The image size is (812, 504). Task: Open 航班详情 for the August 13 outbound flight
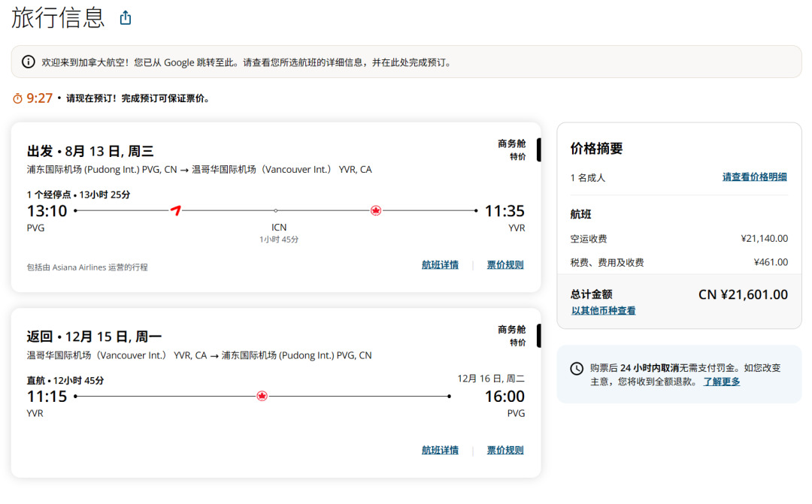pyautogui.click(x=440, y=265)
